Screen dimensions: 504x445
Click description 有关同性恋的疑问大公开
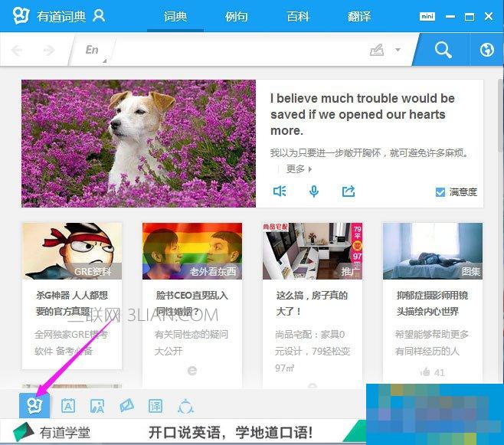(x=191, y=342)
